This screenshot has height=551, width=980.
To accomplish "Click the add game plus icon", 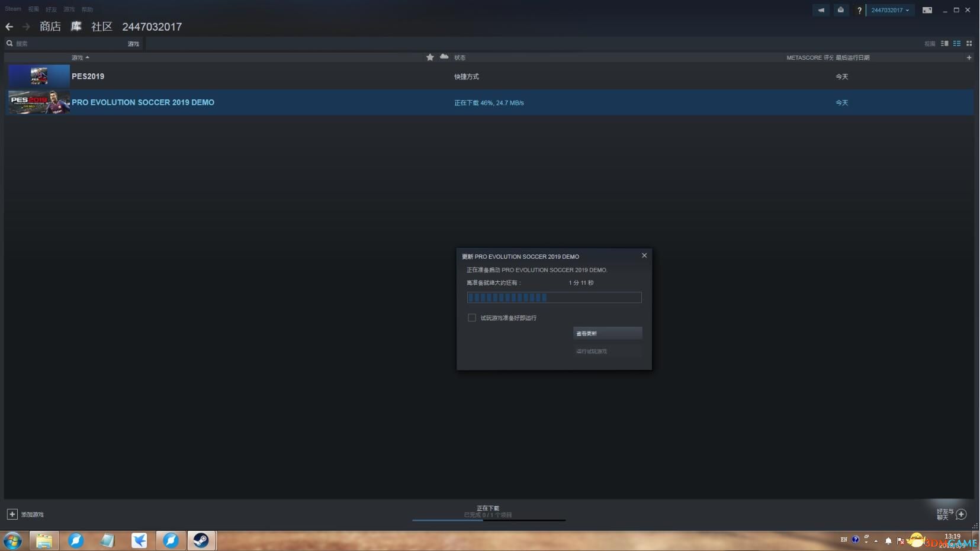I will 12,514.
